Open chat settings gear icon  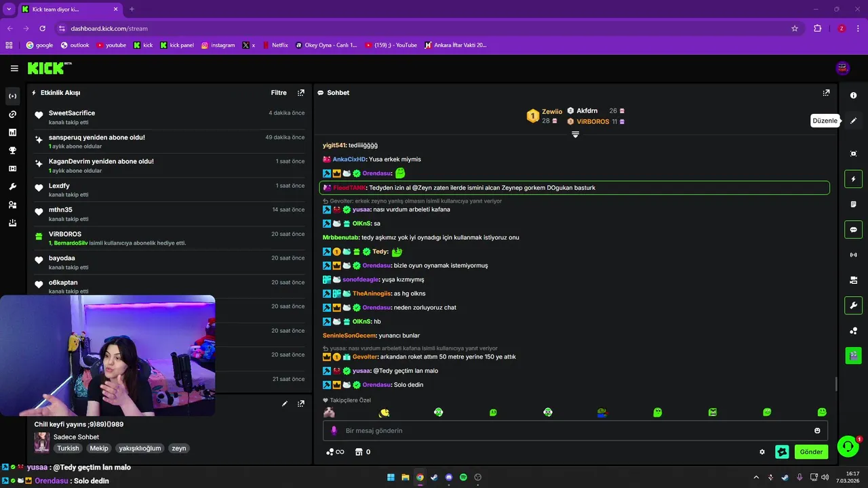click(762, 452)
